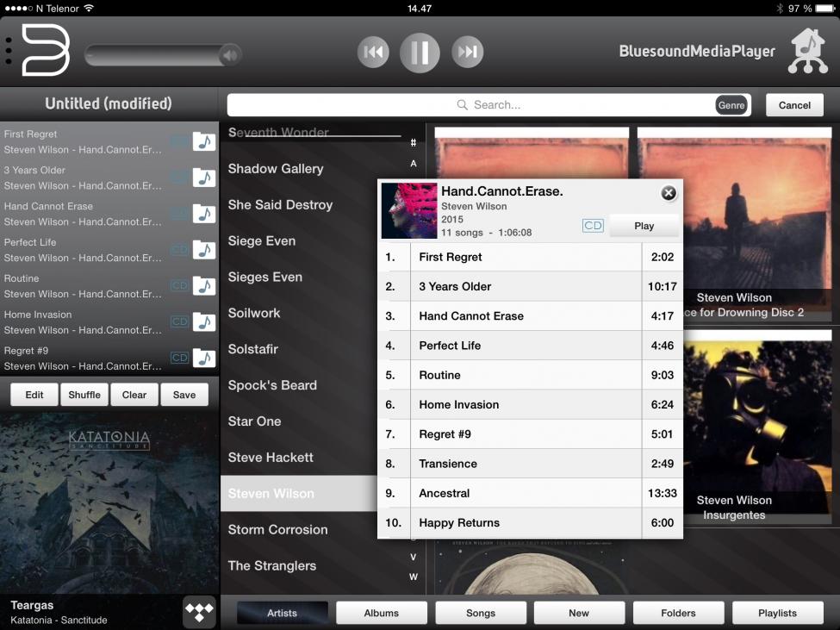Image resolution: width=840 pixels, height=630 pixels.
Task: Switch to the New tab
Action: coord(579,613)
